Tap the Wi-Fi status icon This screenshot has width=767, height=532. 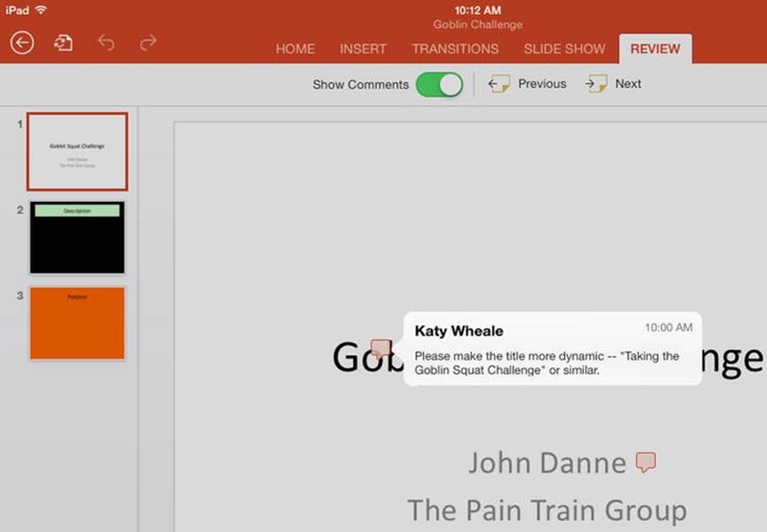point(41,10)
